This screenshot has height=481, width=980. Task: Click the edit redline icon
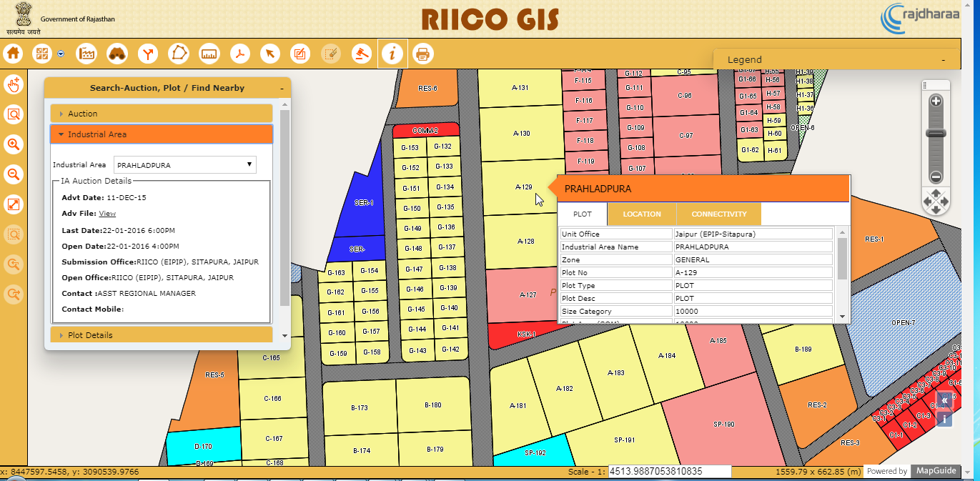click(300, 54)
